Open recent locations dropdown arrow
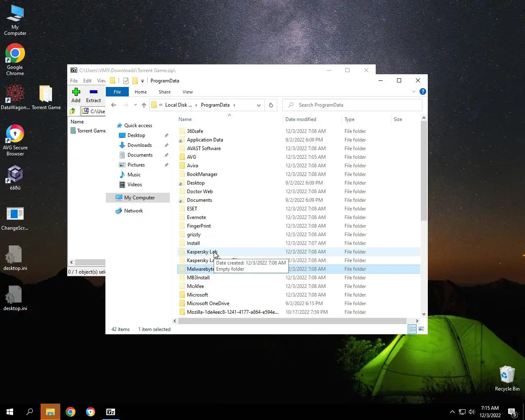 pyautogui.click(x=135, y=105)
